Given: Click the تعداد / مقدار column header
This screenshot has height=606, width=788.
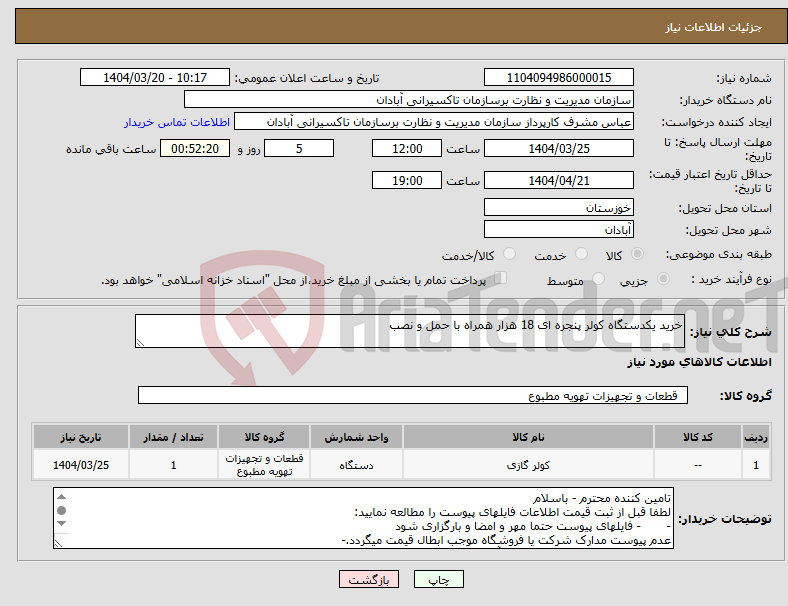Looking at the screenshot, I should point(173,437).
